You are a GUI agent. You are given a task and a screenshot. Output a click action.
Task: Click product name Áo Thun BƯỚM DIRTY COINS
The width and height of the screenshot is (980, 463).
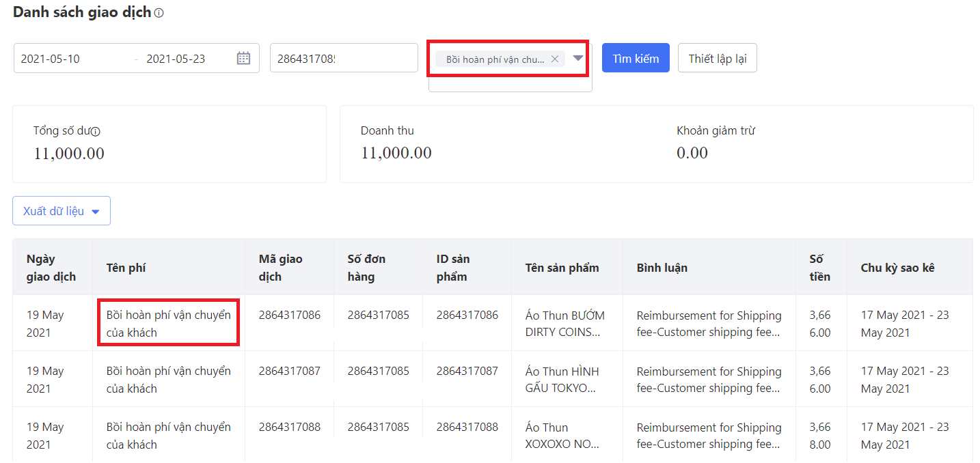[564, 324]
